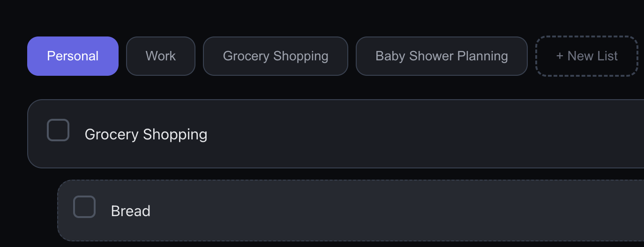
Task: Activate the highlighted Personal tab
Action: [x=73, y=56]
